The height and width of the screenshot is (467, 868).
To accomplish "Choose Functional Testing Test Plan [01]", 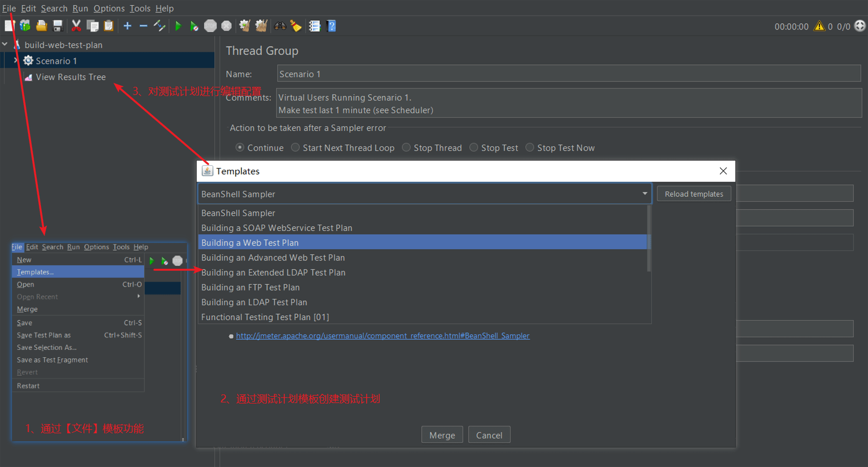I will [x=423, y=317].
